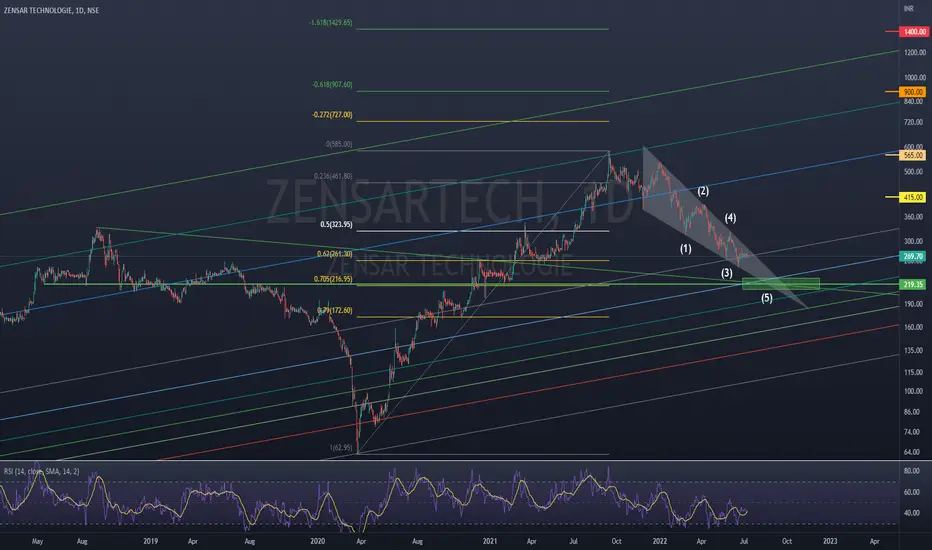Click the INR currency label

click(908, 8)
